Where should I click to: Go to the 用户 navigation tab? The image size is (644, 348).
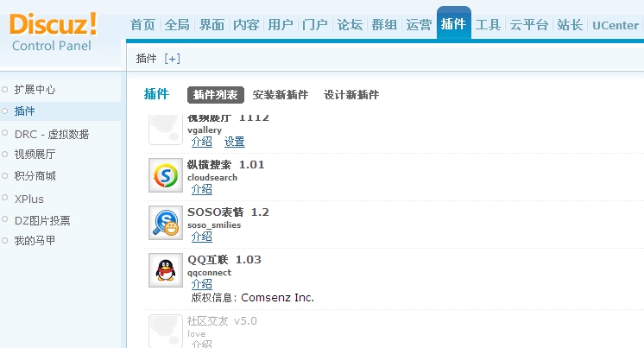click(x=281, y=25)
